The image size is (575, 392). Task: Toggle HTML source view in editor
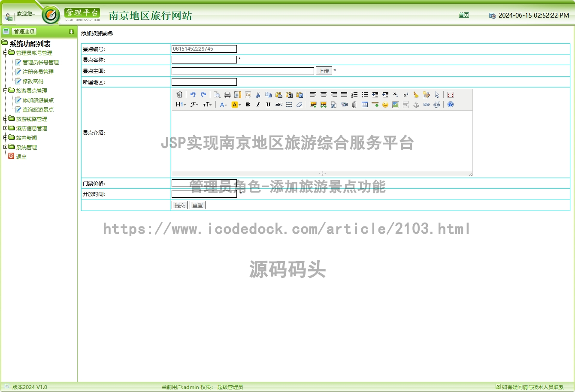[179, 95]
